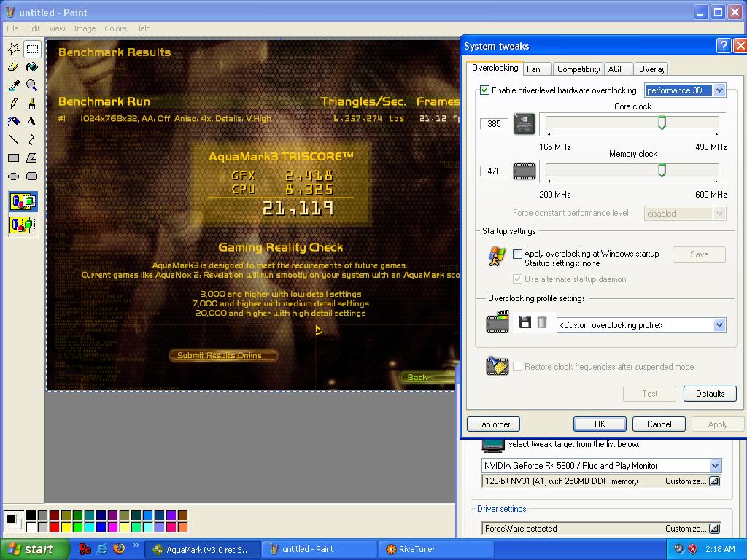This screenshot has width=747, height=560.
Task: Select the Free-Form Select tool in Paint
Action: (14, 49)
